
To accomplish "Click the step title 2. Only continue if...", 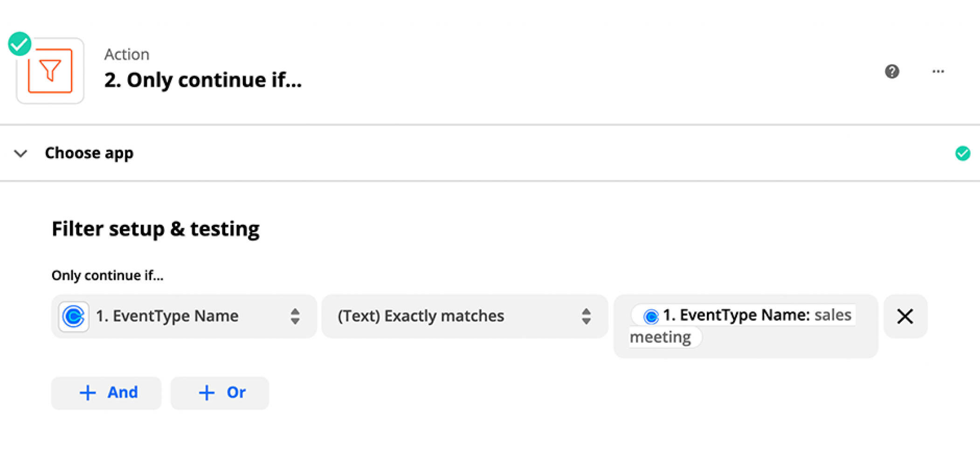I will click(x=203, y=80).
